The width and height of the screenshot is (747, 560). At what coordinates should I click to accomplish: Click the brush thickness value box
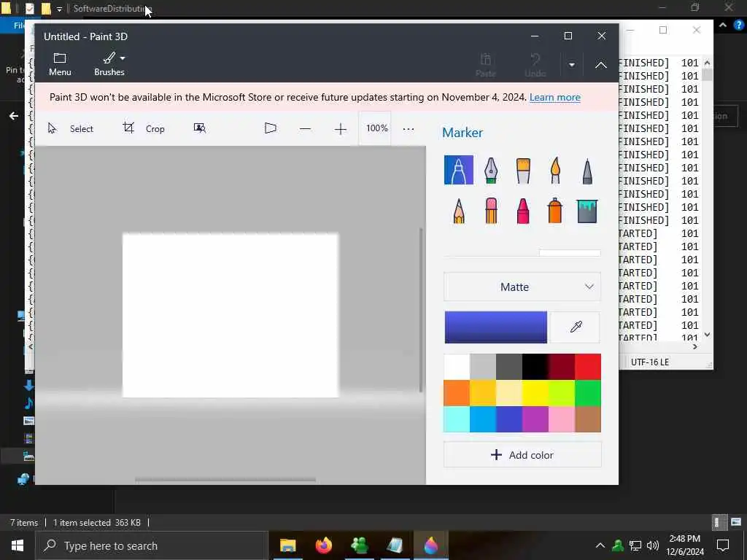569,253
